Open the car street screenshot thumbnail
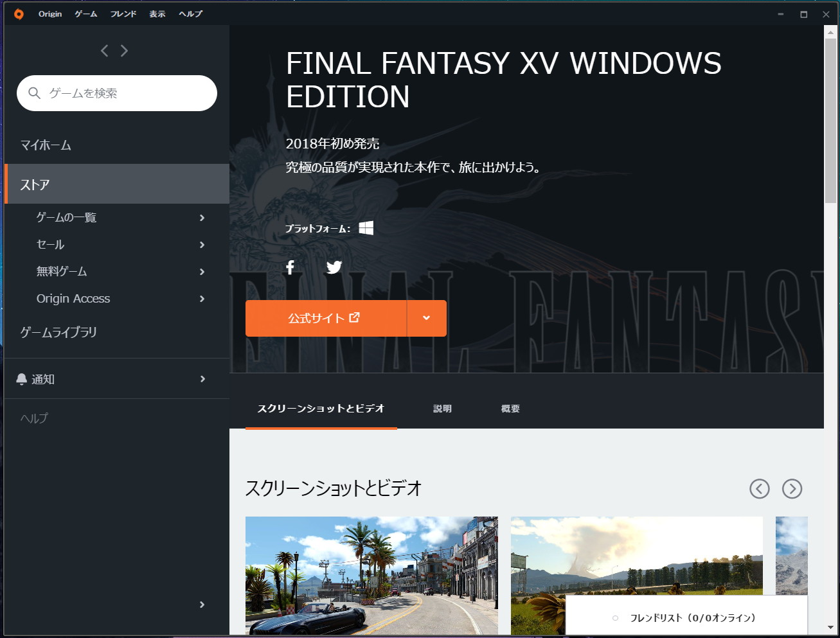840x638 pixels. (371, 576)
